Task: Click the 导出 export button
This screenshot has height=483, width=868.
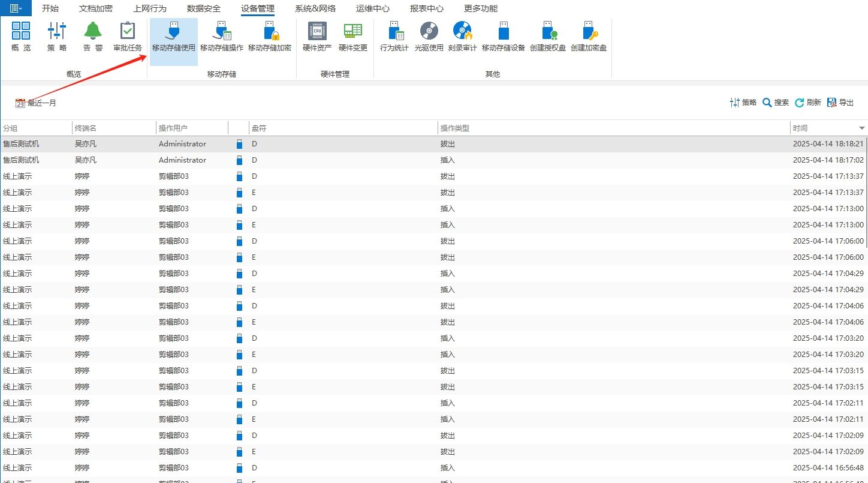Action: tap(840, 103)
